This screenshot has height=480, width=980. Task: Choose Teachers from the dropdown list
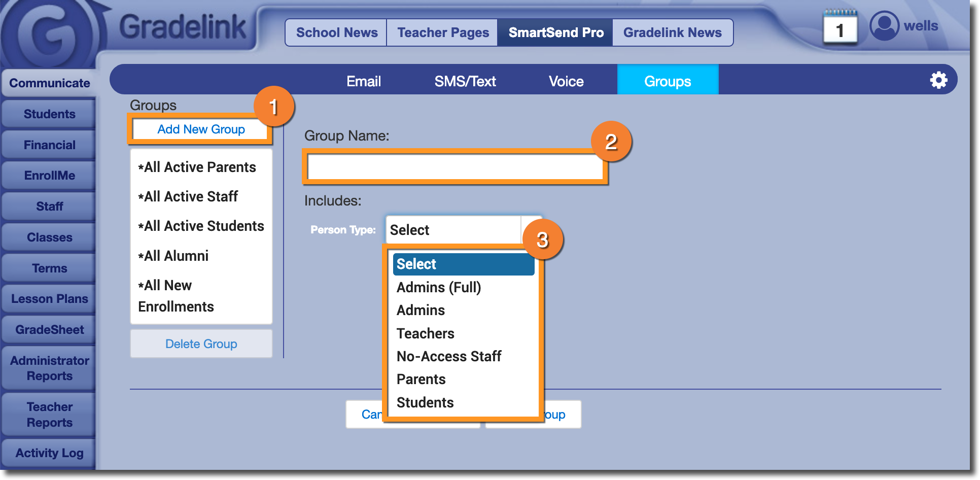tap(425, 333)
